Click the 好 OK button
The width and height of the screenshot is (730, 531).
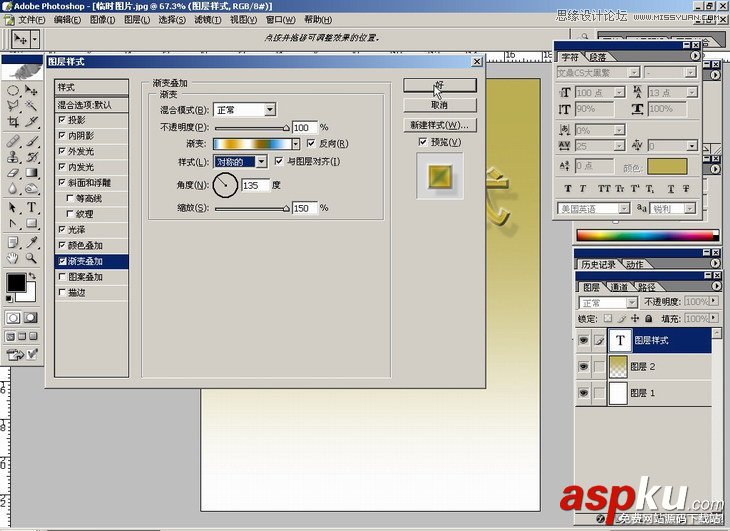pyautogui.click(x=440, y=85)
